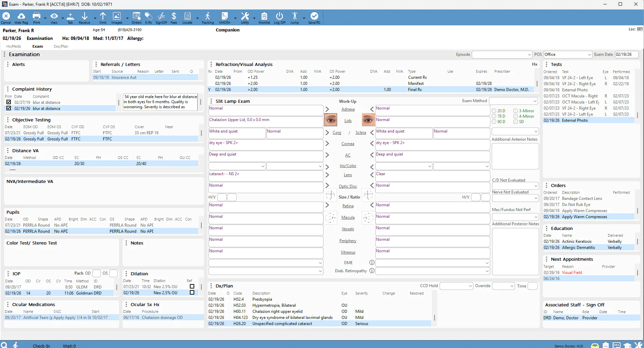Toggle the 78 D lens checkbox

click(x=494, y=116)
